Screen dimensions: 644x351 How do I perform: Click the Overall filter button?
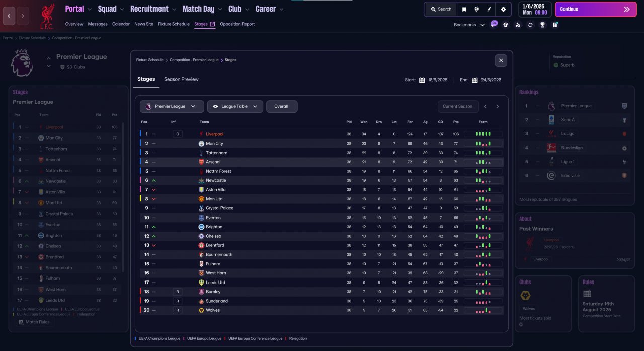tap(281, 106)
